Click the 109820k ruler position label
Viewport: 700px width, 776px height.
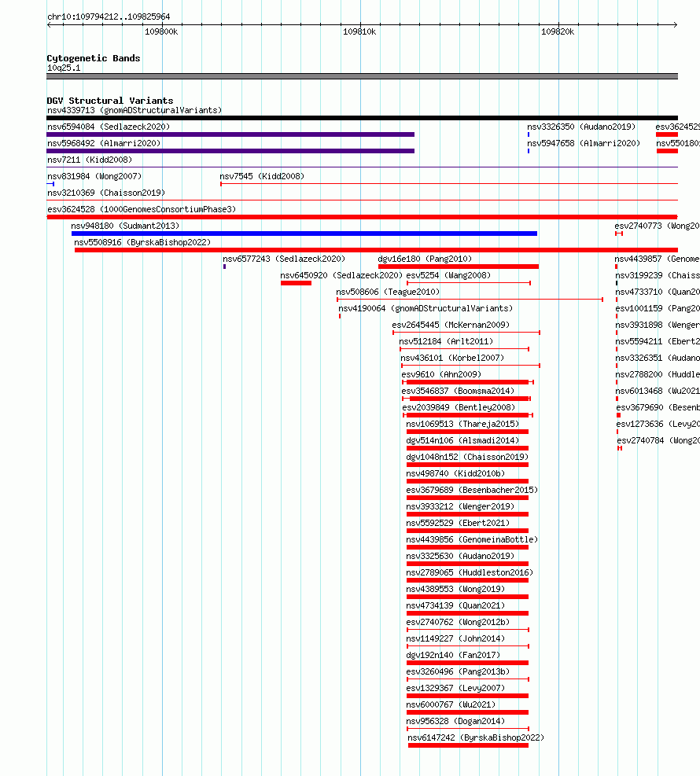point(558,31)
